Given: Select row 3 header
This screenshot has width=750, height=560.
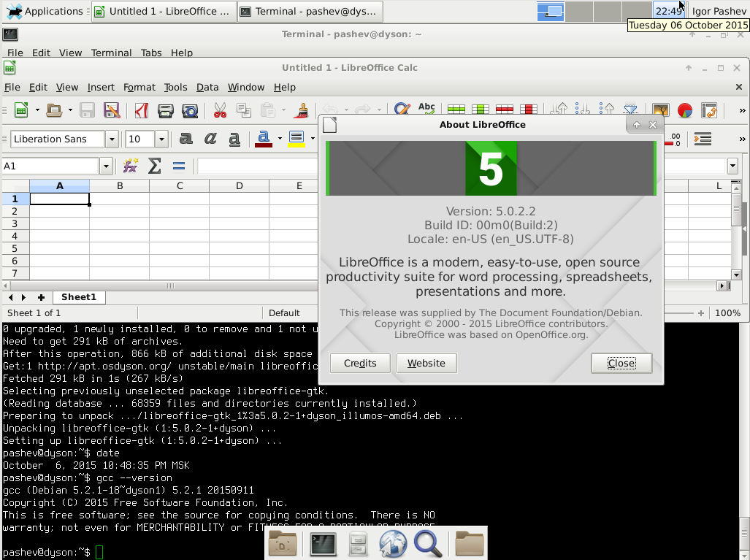Looking at the screenshot, I should tap(15, 223).
